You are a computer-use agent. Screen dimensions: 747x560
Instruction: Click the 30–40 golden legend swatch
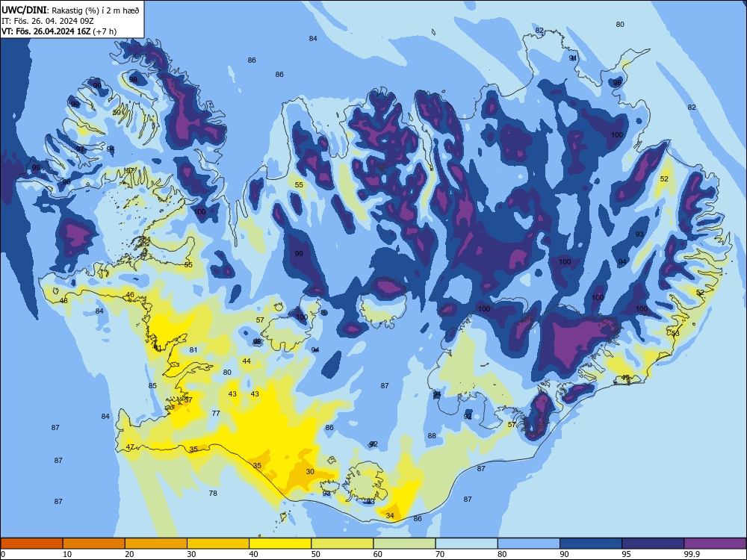point(218,544)
